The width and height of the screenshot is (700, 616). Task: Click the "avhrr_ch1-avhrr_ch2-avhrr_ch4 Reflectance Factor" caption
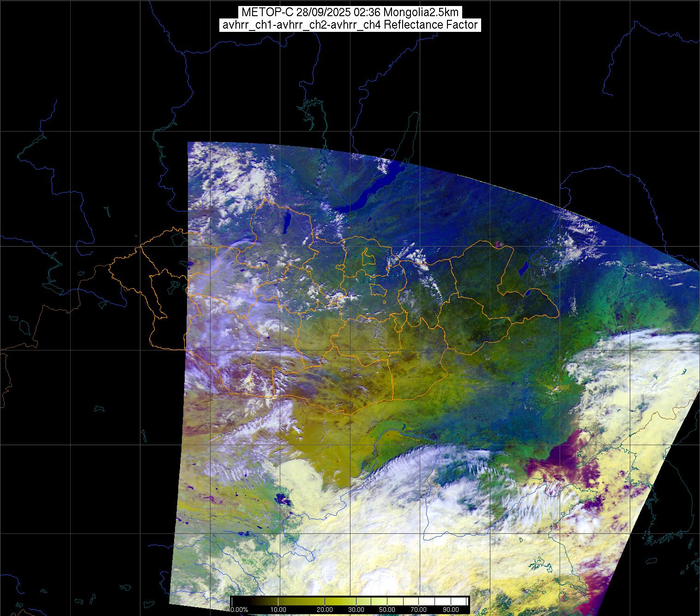(x=350, y=25)
